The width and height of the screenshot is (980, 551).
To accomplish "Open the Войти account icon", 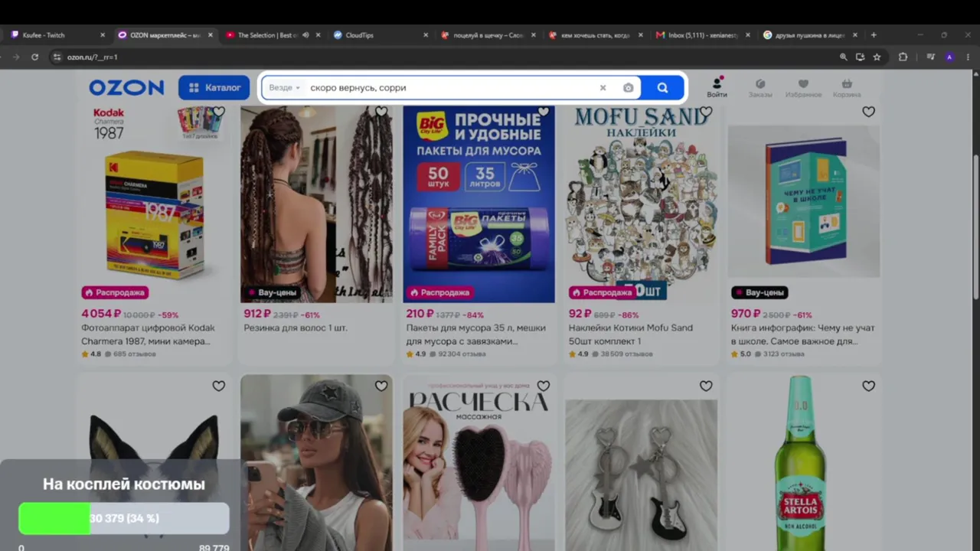I will point(717,87).
